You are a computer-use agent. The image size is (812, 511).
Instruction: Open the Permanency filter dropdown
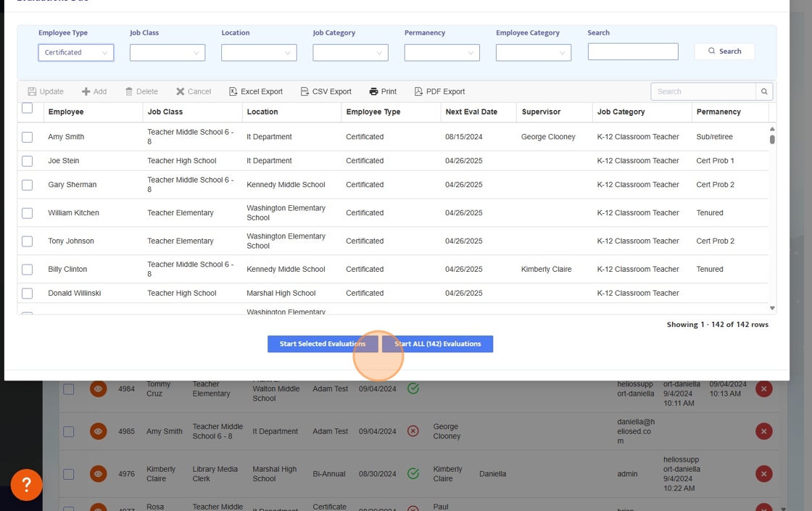442,52
